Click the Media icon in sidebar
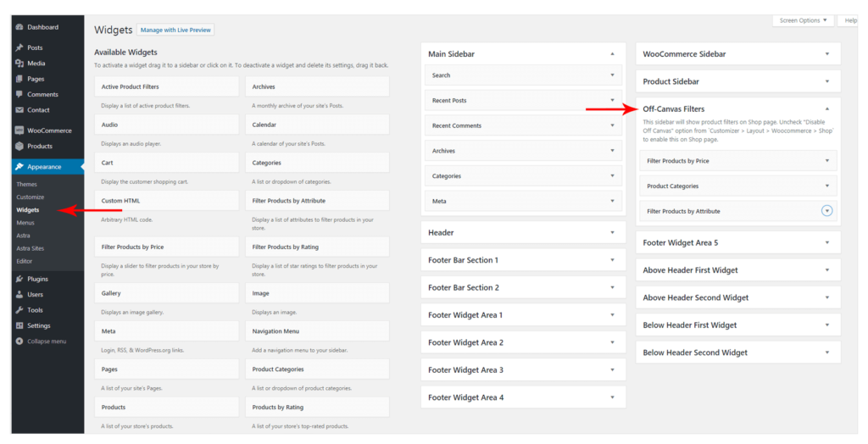 19,63
